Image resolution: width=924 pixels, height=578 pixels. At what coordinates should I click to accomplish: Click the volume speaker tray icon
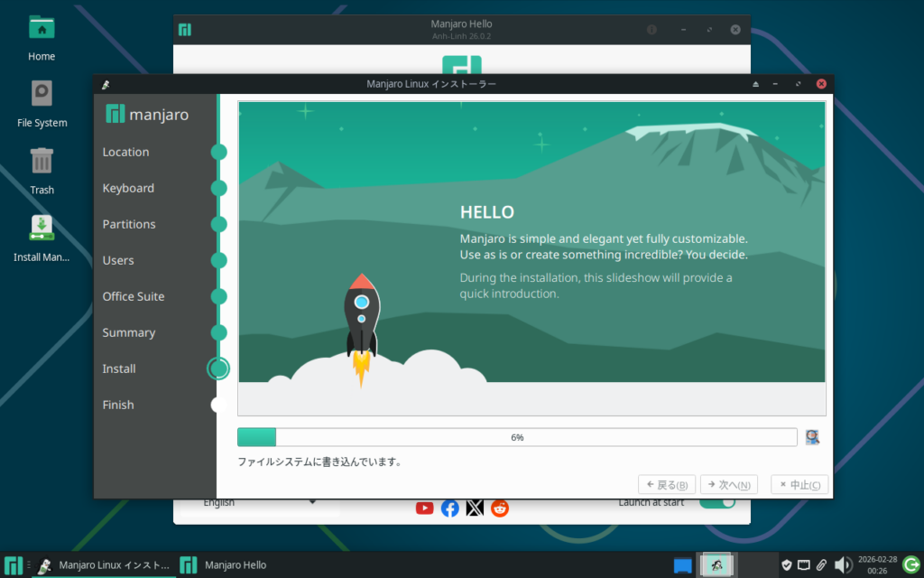[843, 565]
